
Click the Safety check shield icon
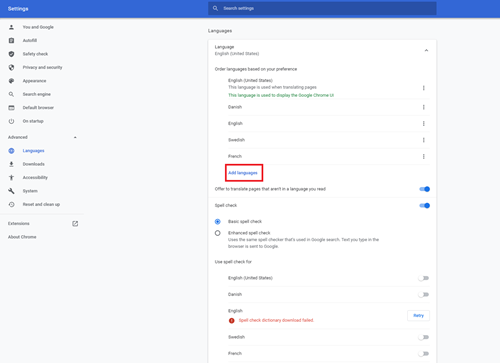[x=11, y=54]
